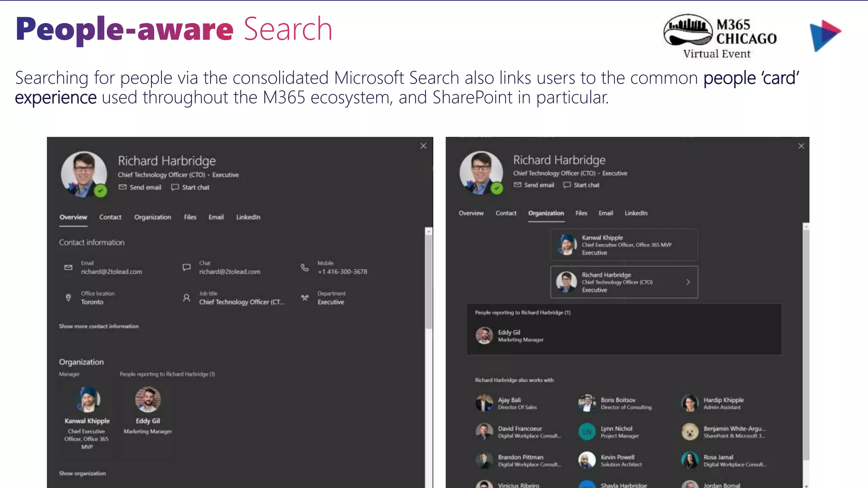
Task: Open Hardip Khipple, Admin Assistant
Action: coord(712,403)
